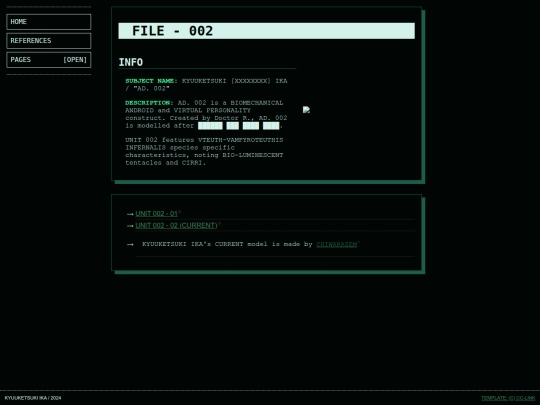Click the arrow before UNIT 002 - 01
The width and height of the screenshot is (540, 405).
(130, 214)
